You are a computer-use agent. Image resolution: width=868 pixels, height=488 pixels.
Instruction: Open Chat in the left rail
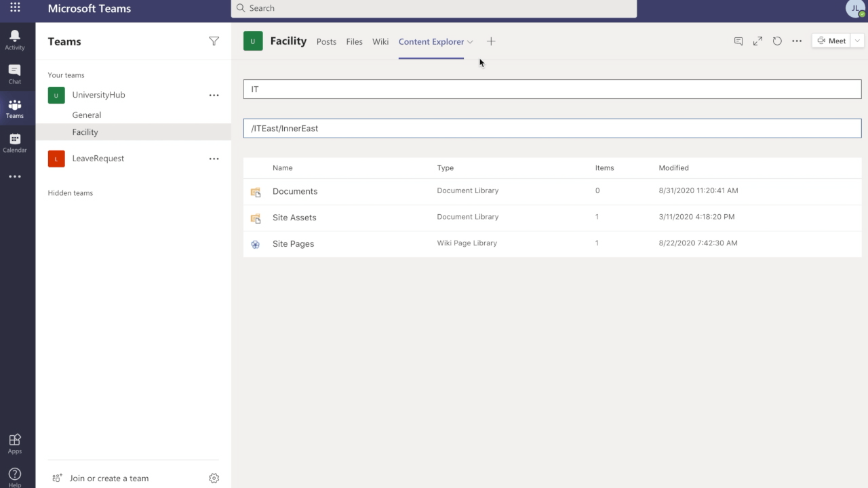(15, 74)
